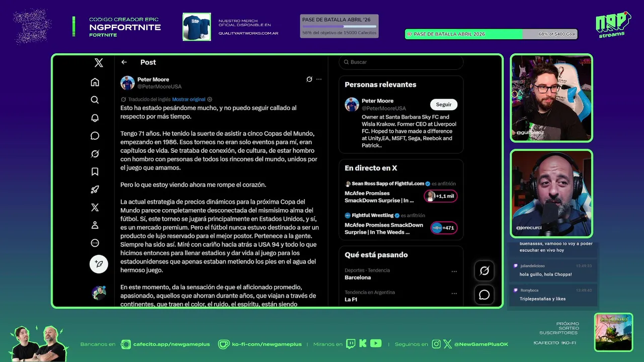This screenshot has width=644, height=362.
Task: Click the NGPFORTNITE creator code text
Action: [x=125, y=28]
